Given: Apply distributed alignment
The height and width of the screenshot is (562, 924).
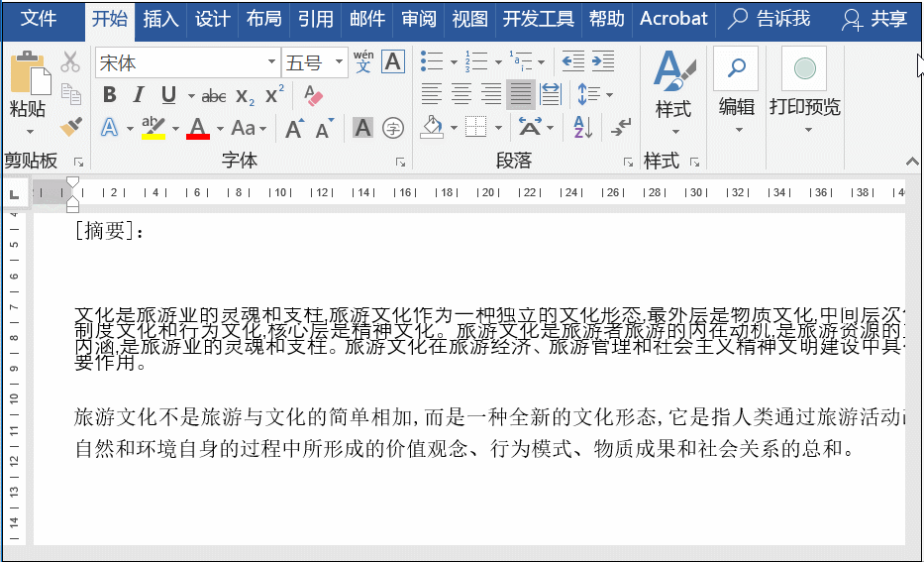Looking at the screenshot, I should tap(551, 94).
